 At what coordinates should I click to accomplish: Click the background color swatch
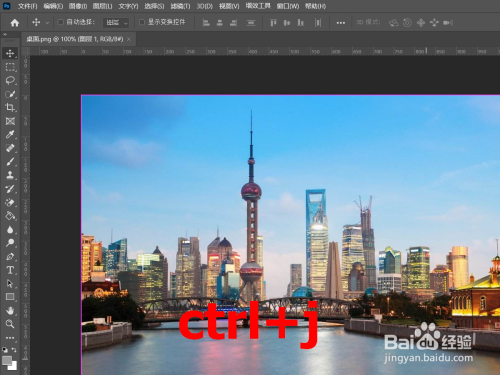pos(14,367)
